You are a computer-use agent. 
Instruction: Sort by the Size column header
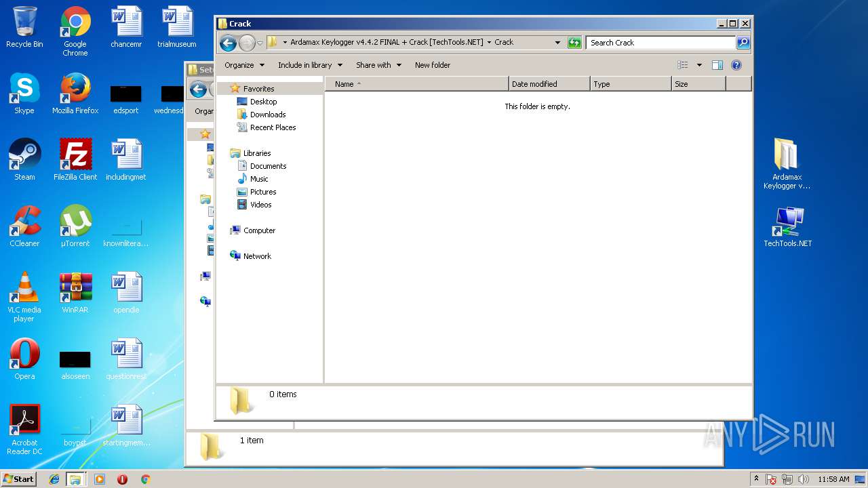698,84
